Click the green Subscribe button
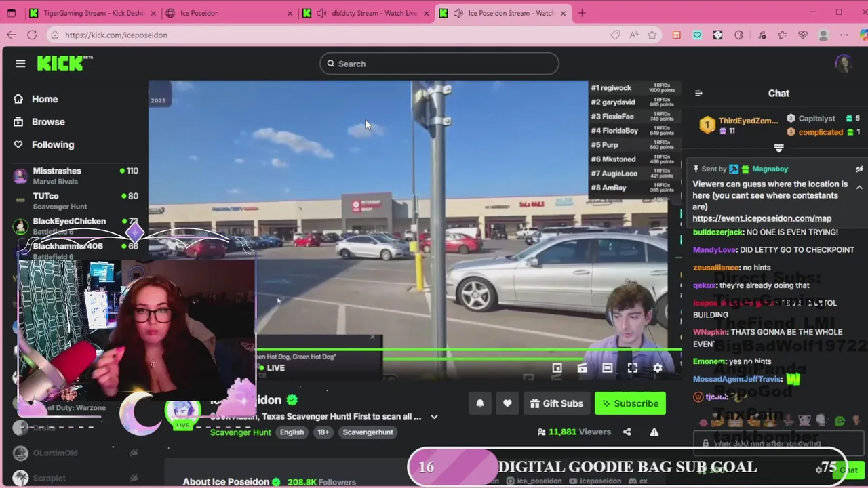Screen dimensions: 868x488 click(629, 403)
